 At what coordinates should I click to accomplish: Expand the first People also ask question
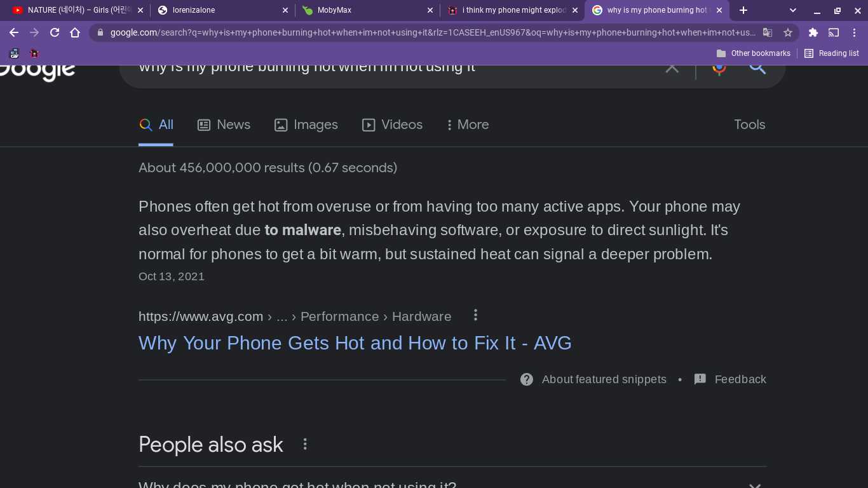452,484
